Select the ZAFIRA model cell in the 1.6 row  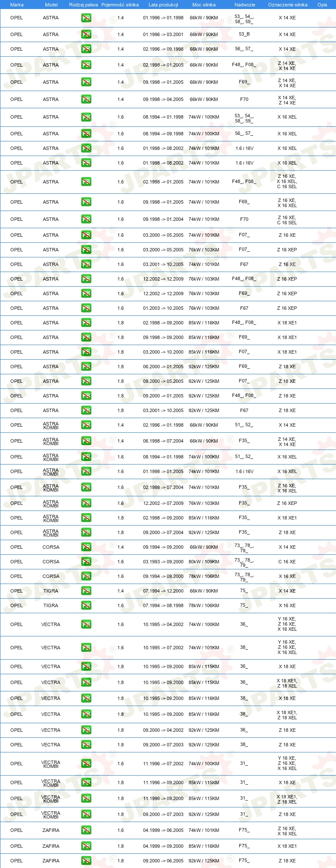(x=51, y=830)
